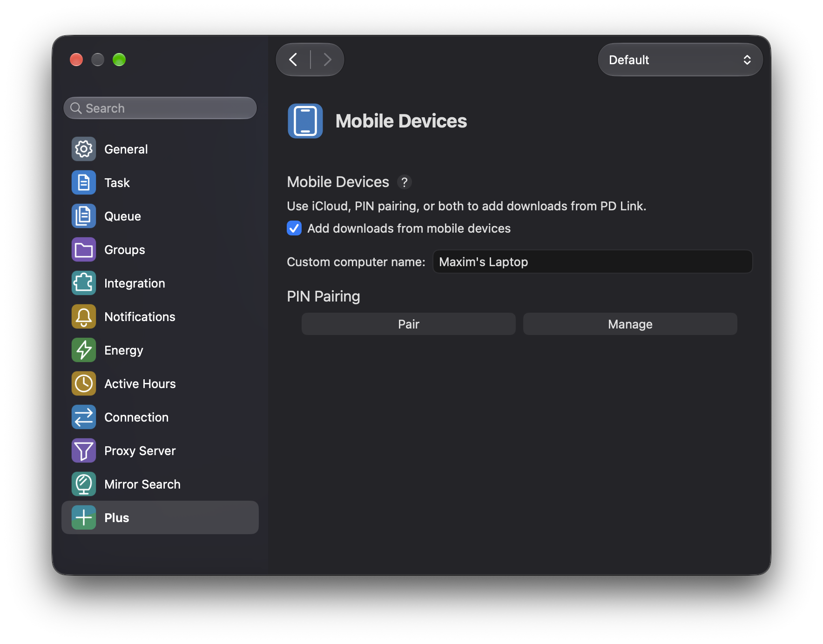823x644 pixels.
Task: Click the magnifying glass in Search
Action: 76,108
